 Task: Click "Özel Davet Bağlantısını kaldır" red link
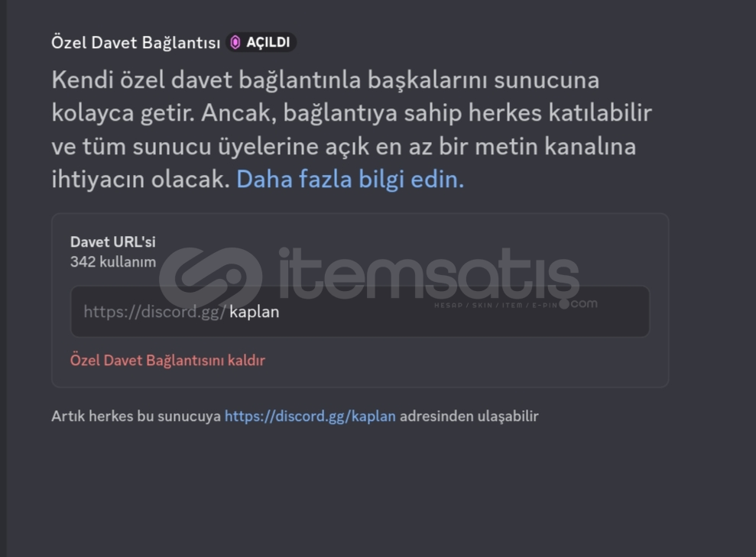click(167, 361)
